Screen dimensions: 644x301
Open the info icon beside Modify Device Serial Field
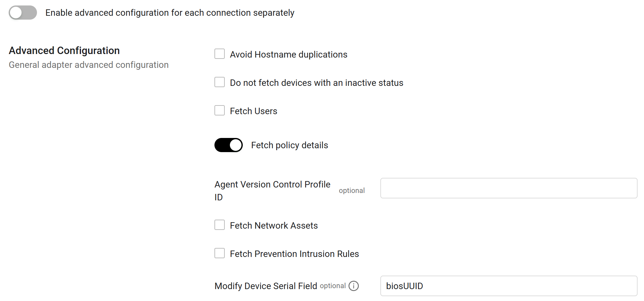coord(353,286)
